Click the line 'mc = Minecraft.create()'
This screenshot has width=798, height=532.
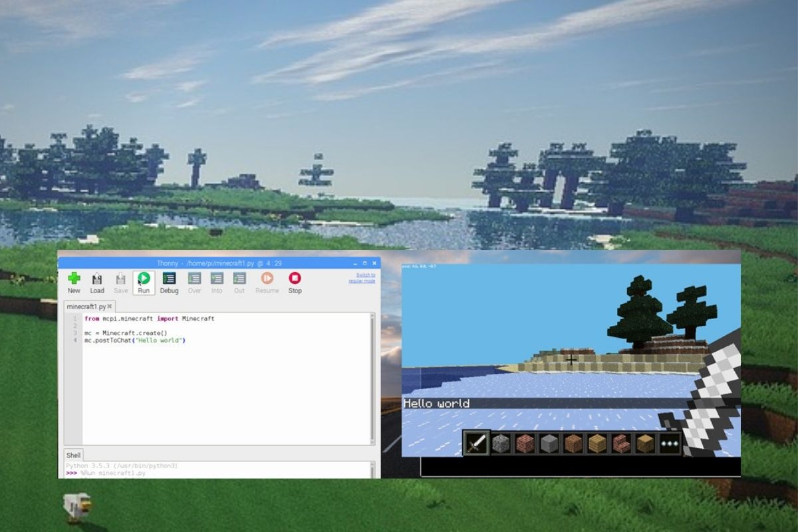[126, 332]
